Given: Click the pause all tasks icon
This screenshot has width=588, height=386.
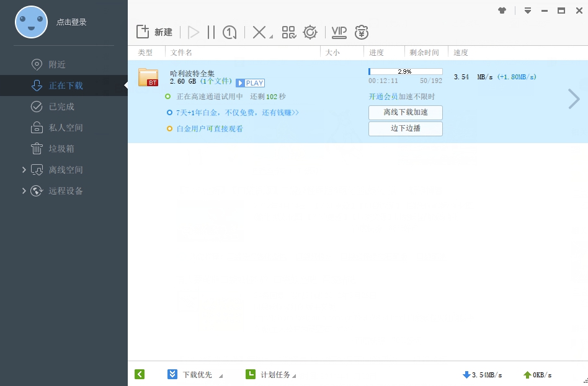Looking at the screenshot, I should coord(211,32).
